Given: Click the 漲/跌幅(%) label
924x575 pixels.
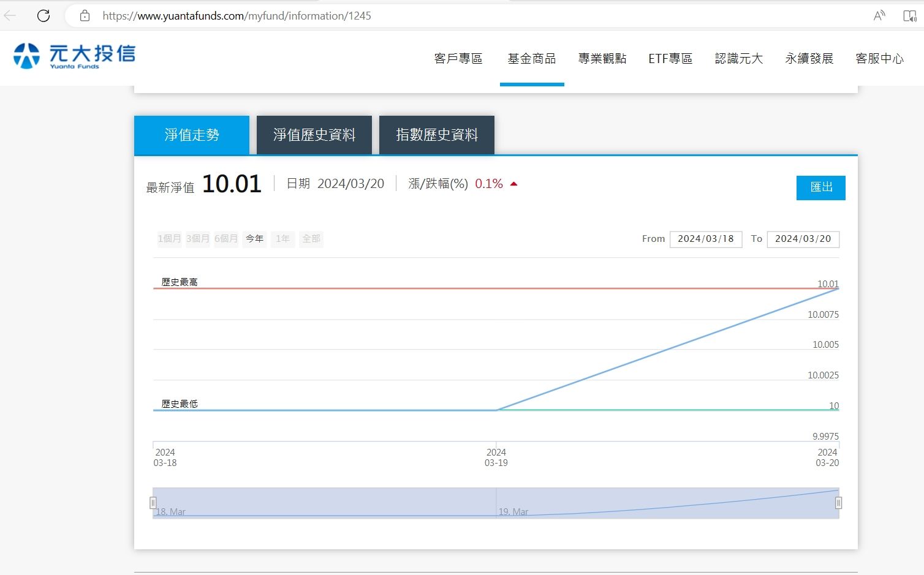Looking at the screenshot, I should pos(438,184).
